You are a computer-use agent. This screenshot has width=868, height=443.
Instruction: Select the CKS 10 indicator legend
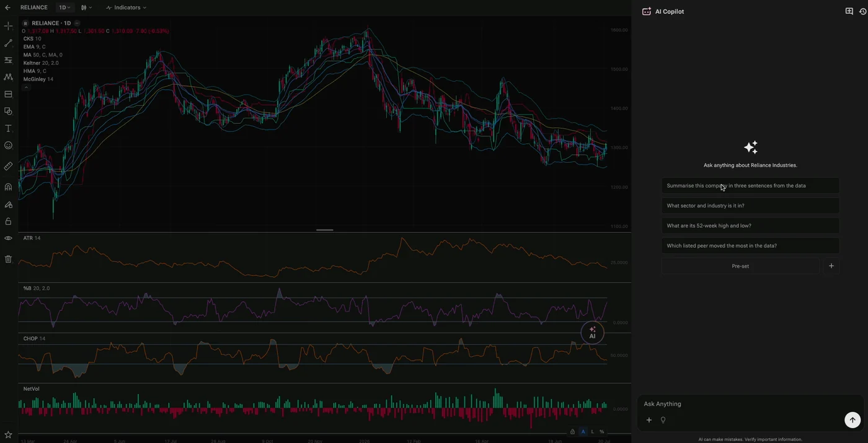coord(32,38)
